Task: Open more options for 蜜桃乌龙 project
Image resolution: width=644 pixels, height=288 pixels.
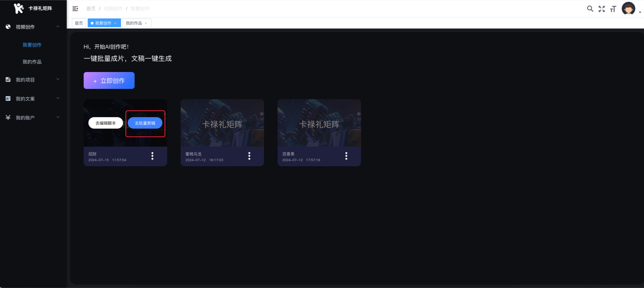Action: 249,156
